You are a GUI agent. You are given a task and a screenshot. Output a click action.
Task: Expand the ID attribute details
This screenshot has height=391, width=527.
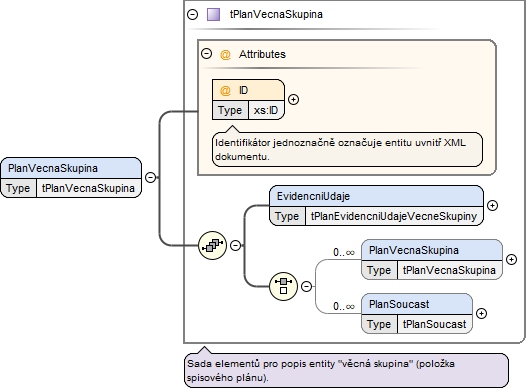pyautogui.click(x=294, y=100)
